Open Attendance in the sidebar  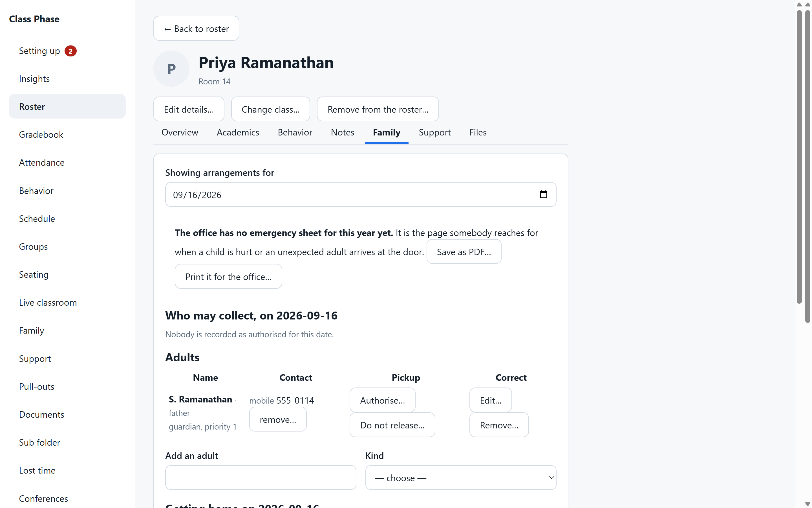(67, 163)
